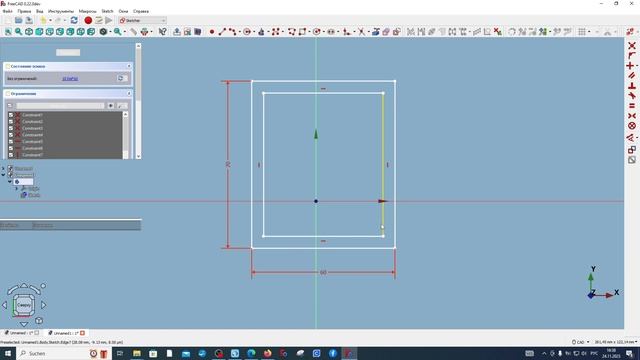Toggle the checkbox for Constraint4
Screen dimensions: 640x360
(11, 135)
